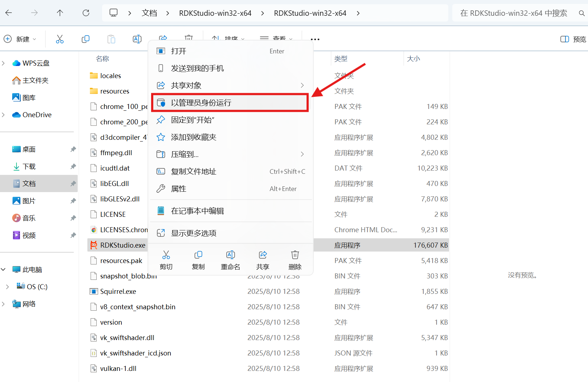Open the New (新建) dropdown

[20, 39]
